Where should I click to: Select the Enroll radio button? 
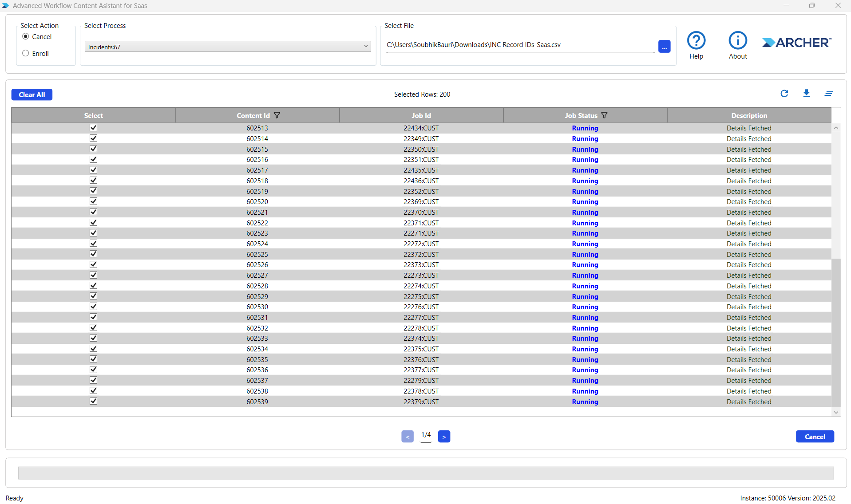(x=26, y=53)
